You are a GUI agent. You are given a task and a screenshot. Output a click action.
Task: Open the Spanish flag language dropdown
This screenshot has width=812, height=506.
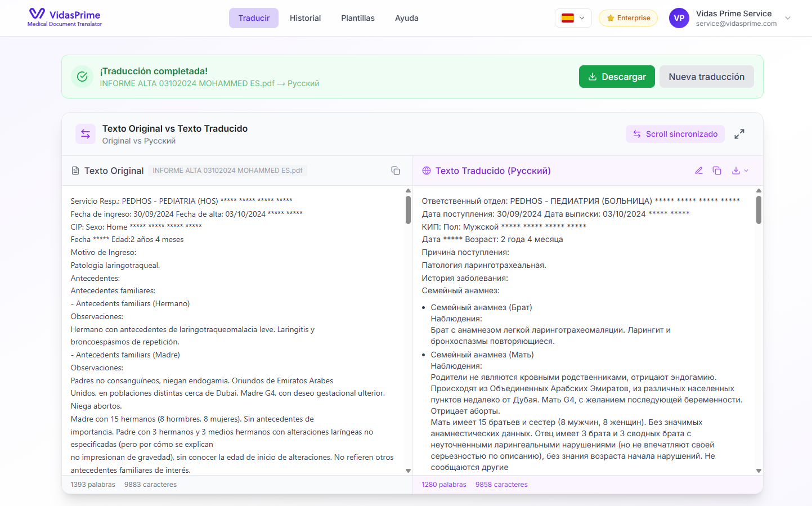573,18
